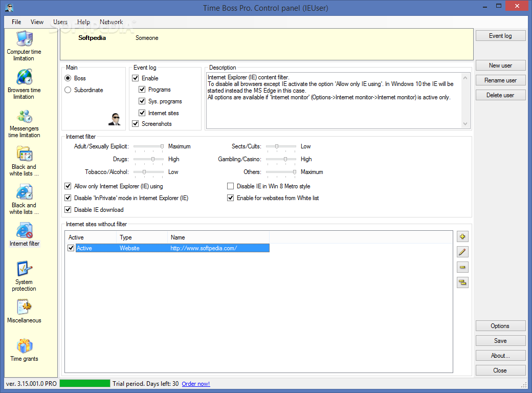The width and height of the screenshot is (532, 393).
Task: Open Time grants section
Action: pyautogui.click(x=24, y=350)
